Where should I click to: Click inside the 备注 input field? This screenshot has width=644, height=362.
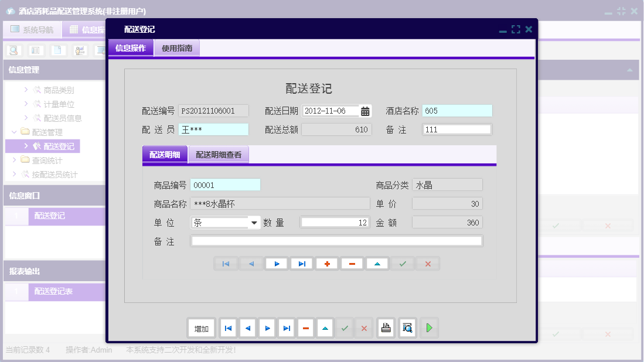click(x=336, y=240)
